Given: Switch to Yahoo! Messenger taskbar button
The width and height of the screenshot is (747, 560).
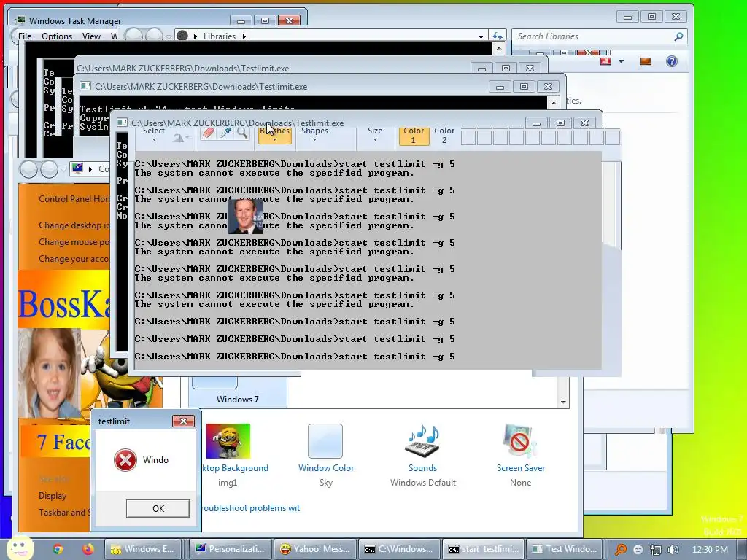Looking at the screenshot, I should [x=315, y=549].
